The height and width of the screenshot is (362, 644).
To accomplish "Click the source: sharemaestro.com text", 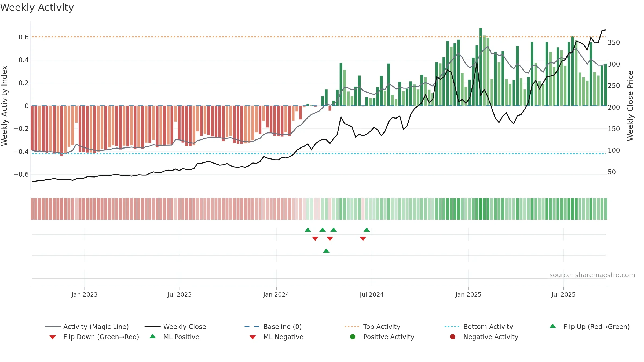I will [x=592, y=275].
